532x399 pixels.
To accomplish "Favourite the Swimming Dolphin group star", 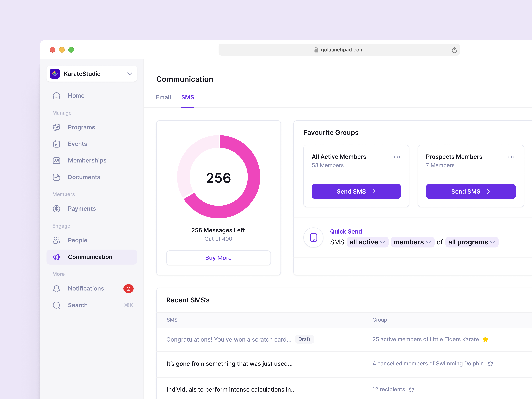I will click(490, 363).
